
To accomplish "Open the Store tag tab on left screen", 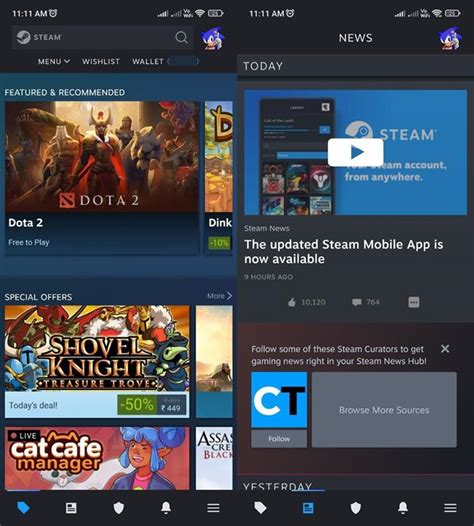I will click(x=23, y=508).
